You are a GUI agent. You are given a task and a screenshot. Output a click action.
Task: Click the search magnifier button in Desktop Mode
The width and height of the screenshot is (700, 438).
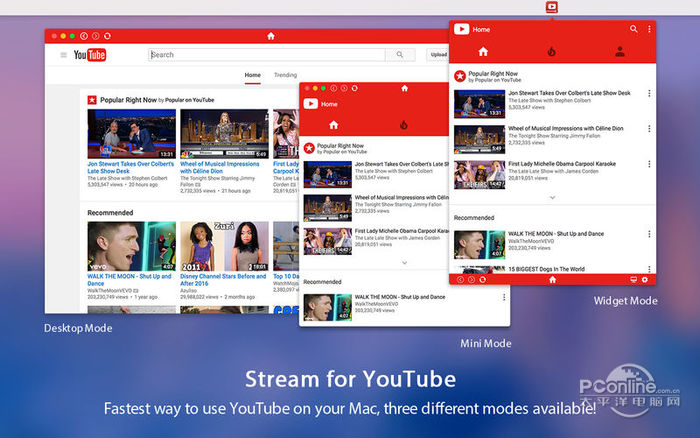click(x=400, y=54)
